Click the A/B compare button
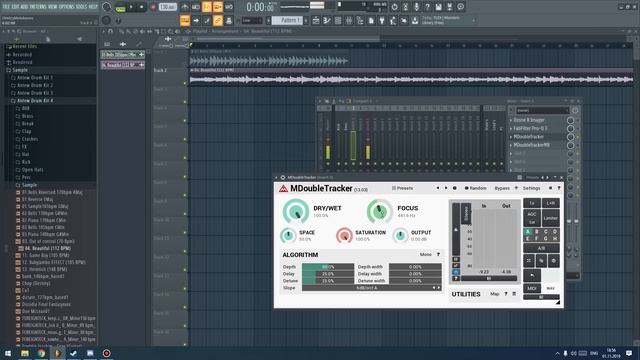Image resolution: width=640 pixels, height=360 pixels. (x=541, y=248)
